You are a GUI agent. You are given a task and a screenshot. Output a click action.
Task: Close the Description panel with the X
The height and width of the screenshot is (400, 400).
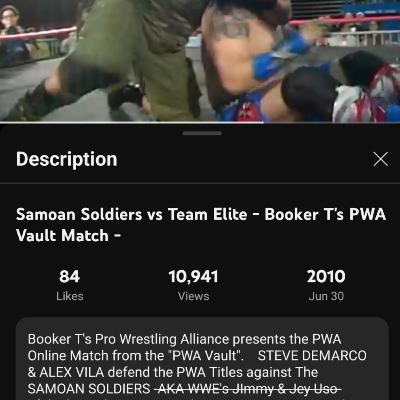[x=381, y=159]
